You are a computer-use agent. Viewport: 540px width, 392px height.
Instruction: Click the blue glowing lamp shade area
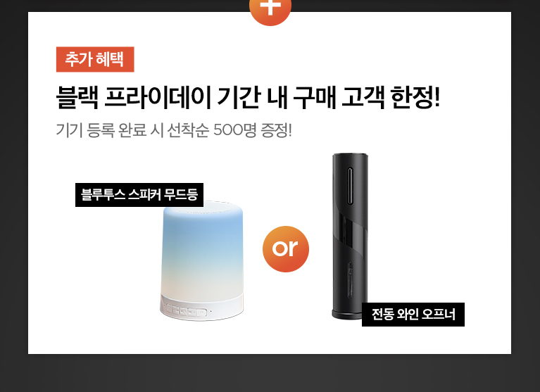tap(202, 241)
